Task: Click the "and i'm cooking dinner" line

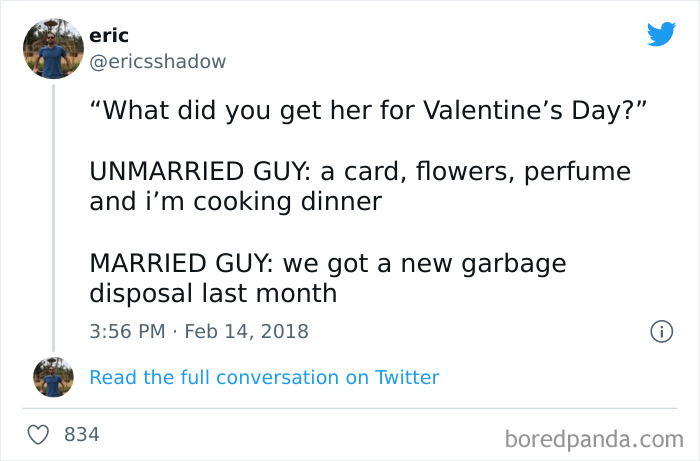Action: tap(236, 202)
